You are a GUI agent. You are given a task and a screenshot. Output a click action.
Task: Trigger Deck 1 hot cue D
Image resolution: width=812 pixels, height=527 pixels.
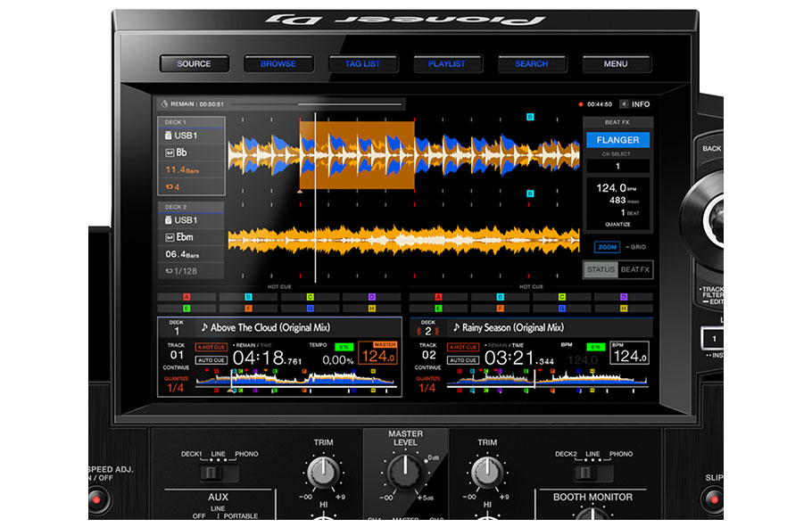(372, 297)
